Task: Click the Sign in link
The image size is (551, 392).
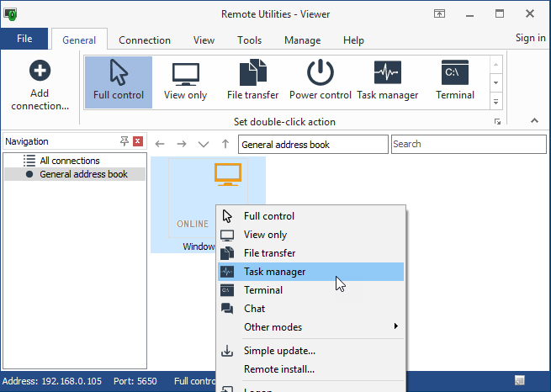Action: click(530, 38)
